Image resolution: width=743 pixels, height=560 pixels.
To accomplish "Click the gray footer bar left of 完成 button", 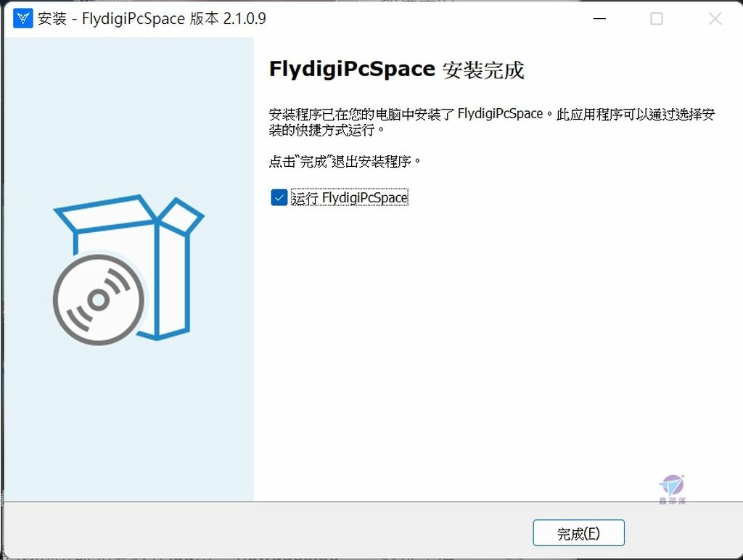I will tap(266, 531).
